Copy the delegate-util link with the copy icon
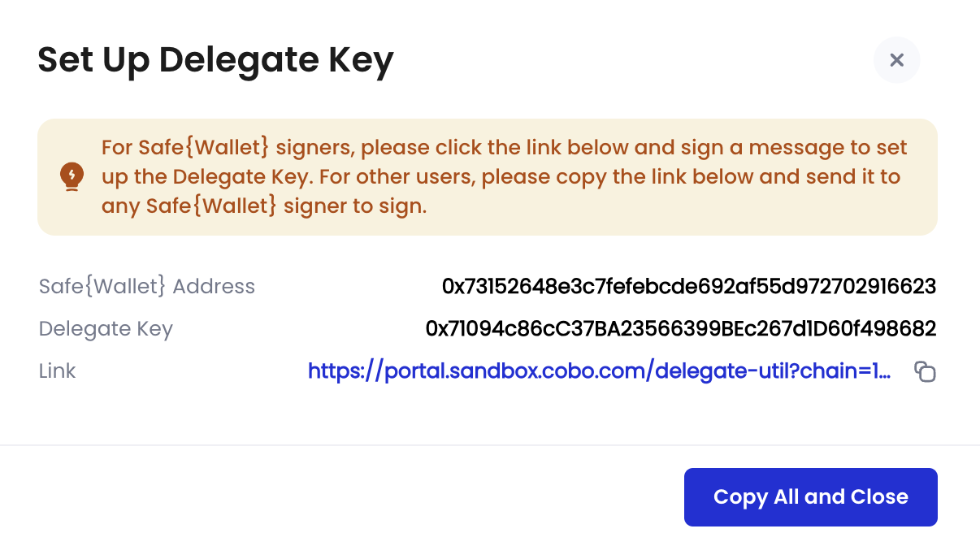Viewport: 980px width, 546px height. click(925, 372)
